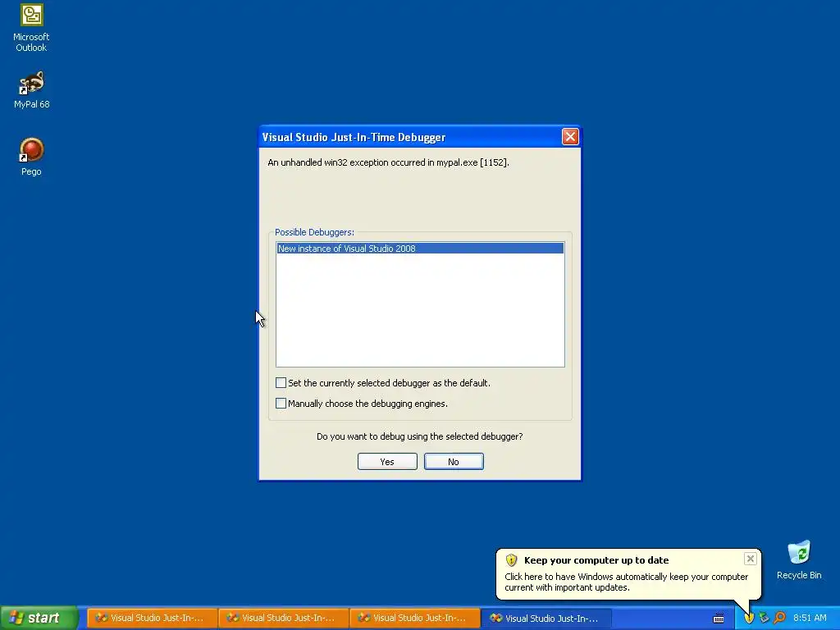This screenshot has width=840, height=630.
Task: Click the orange magnifier tray icon
Action: pyautogui.click(x=780, y=618)
